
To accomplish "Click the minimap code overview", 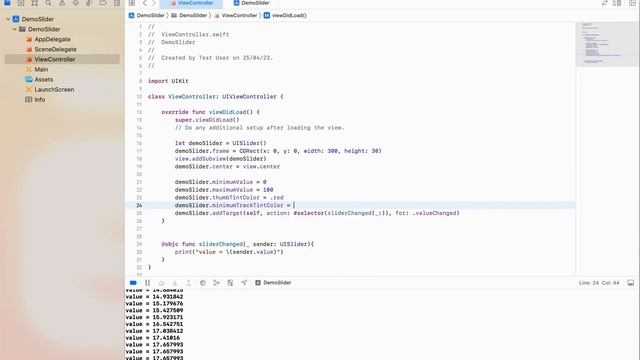I will coord(607,44).
